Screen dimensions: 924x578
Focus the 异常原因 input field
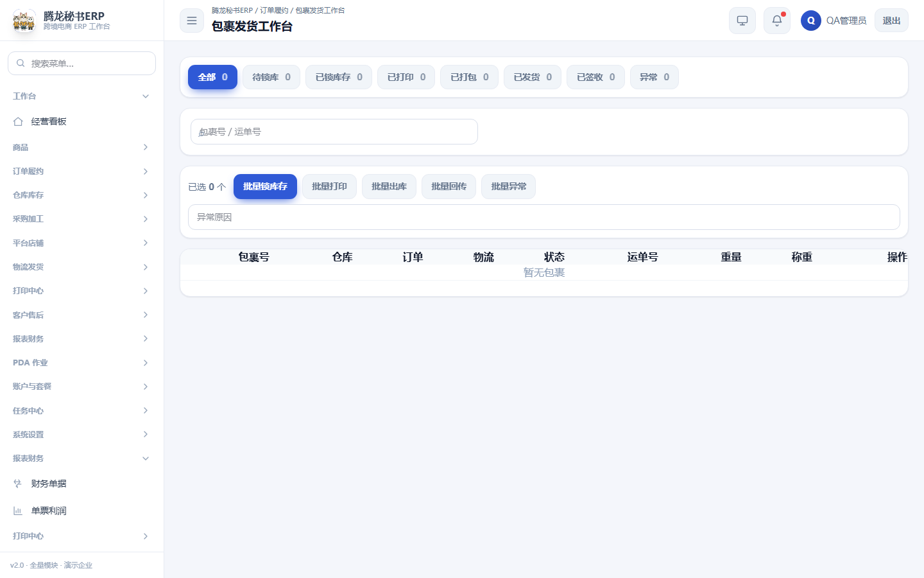point(544,217)
